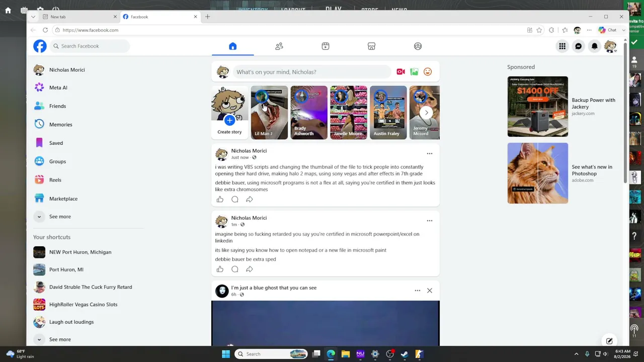Click the browser split screen icon
The width and height of the screenshot is (644, 362).
pyautogui.click(x=529, y=30)
